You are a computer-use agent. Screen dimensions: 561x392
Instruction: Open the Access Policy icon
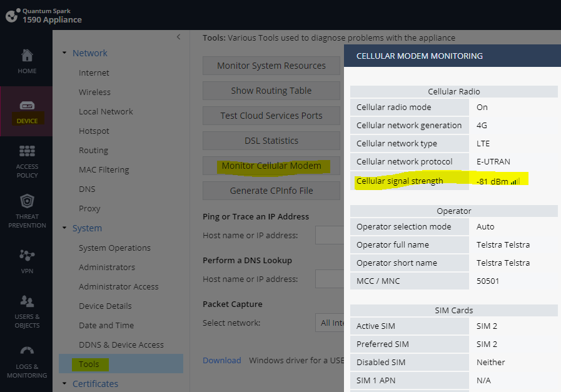[x=27, y=152]
